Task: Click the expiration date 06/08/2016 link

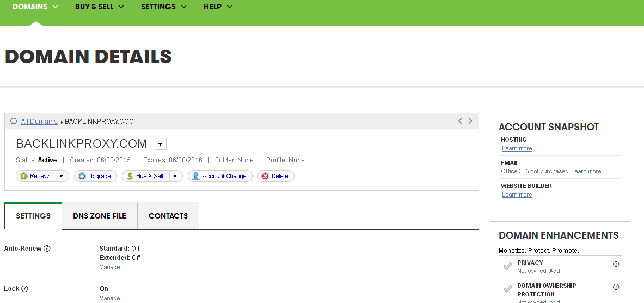Action: 185,160
